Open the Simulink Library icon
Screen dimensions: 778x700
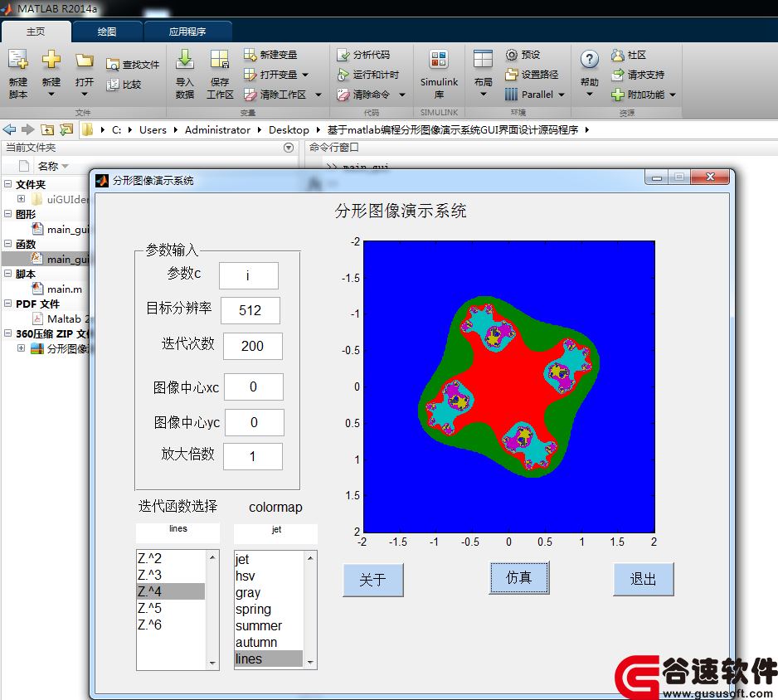[439, 59]
